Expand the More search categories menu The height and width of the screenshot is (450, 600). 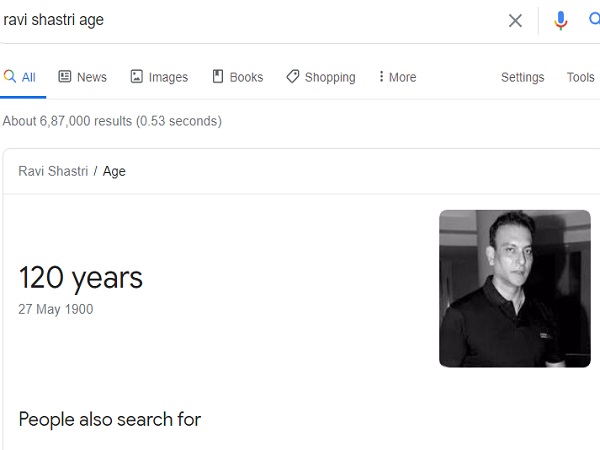click(x=397, y=77)
